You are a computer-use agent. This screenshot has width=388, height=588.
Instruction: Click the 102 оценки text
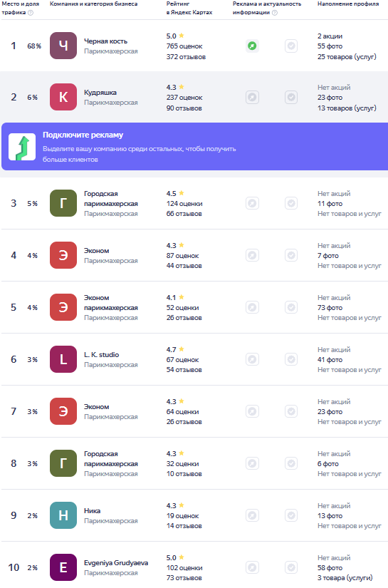click(x=184, y=568)
